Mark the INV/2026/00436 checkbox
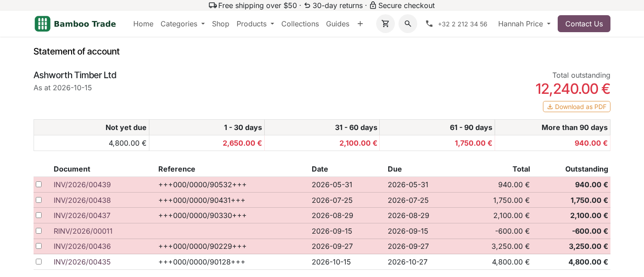Viewport: 644px width, 277px height. pyautogui.click(x=39, y=246)
